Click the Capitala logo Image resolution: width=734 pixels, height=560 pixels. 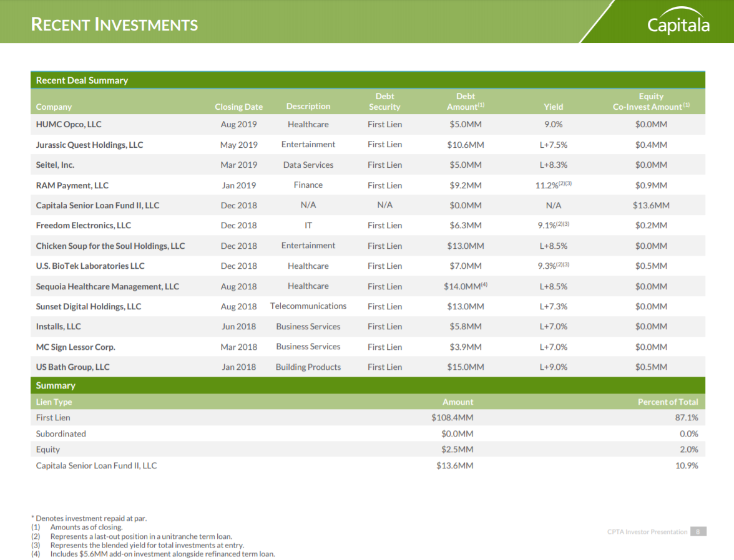(678, 22)
